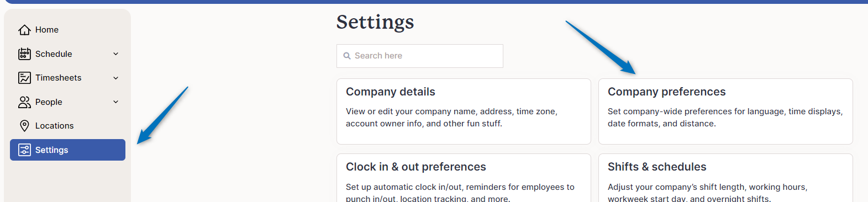Viewport: 868px width, 202px height.
Task: Click the People icon in sidebar
Action: [24, 102]
